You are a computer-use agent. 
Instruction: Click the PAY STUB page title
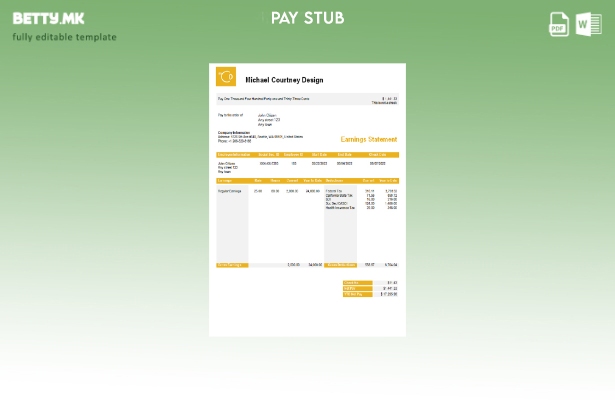pyautogui.click(x=307, y=18)
